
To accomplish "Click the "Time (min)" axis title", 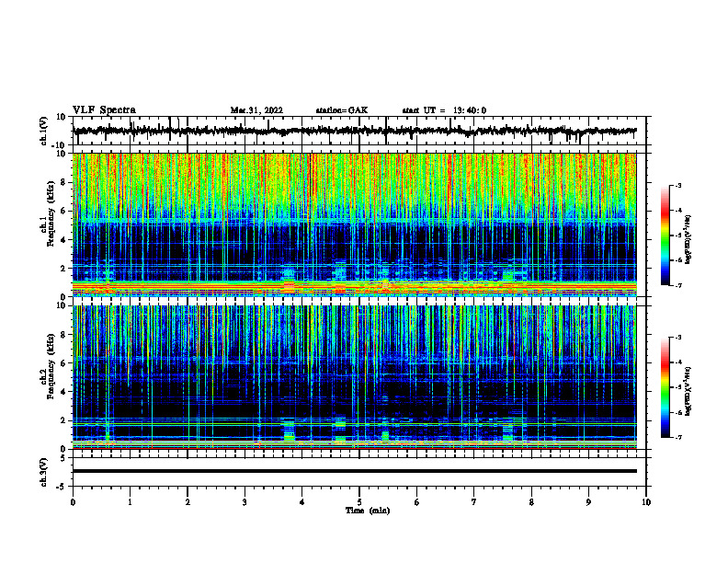I will (368, 511).
